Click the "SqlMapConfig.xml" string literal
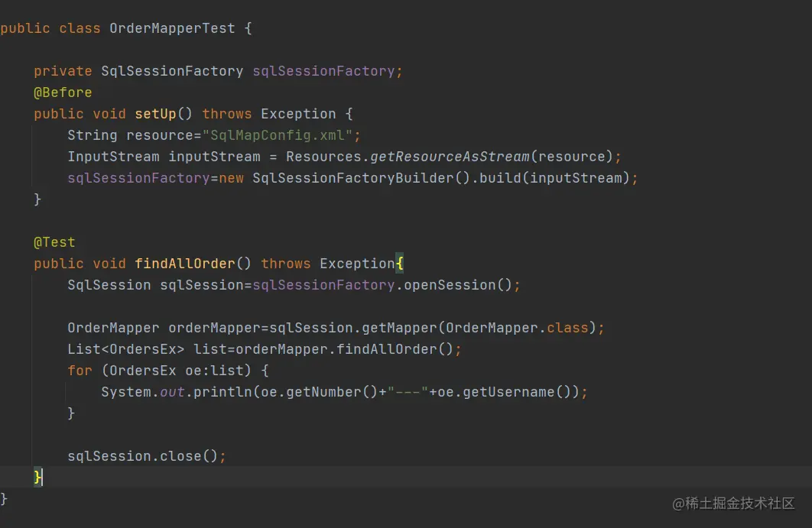The height and width of the screenshot is (528, 812). 278,135
